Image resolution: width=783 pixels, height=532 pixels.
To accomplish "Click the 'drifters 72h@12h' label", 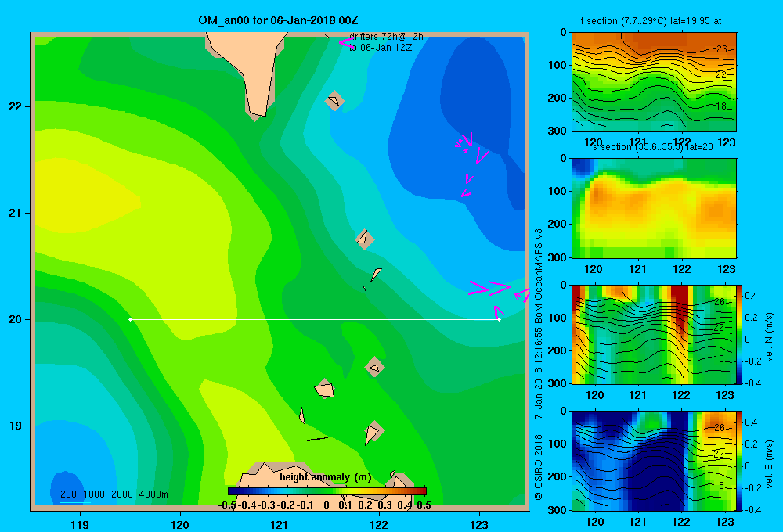I will [386, 37].
